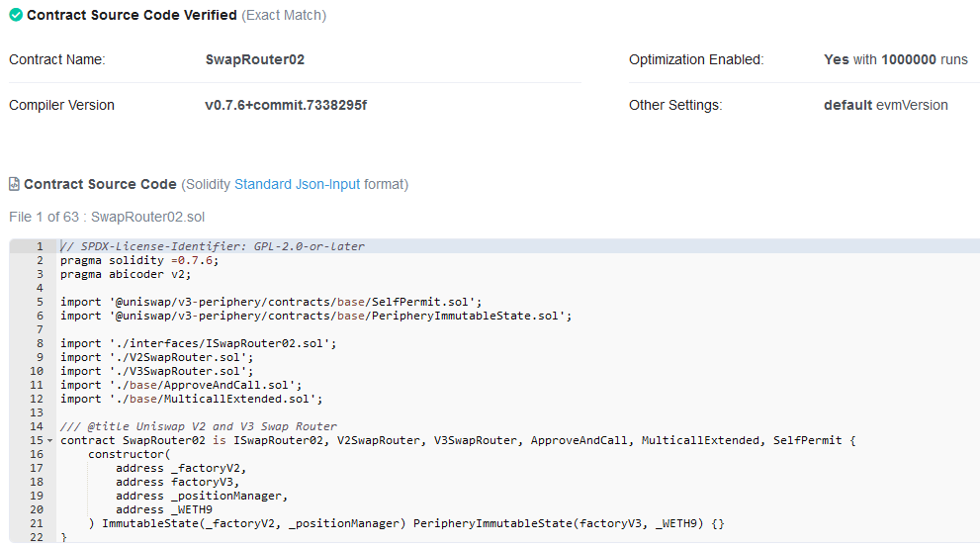Click the compiler version v0.7.6+commit.7338295f
This screenshot has height=547, width=980.
(286, 105)
